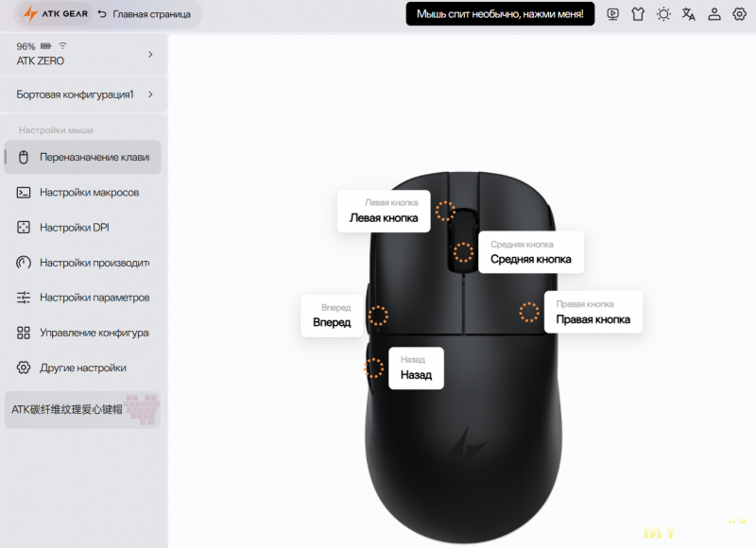756x548 pixels.
Task: Click the Настройки производительности gauge icon
Action: click(24, 263)
